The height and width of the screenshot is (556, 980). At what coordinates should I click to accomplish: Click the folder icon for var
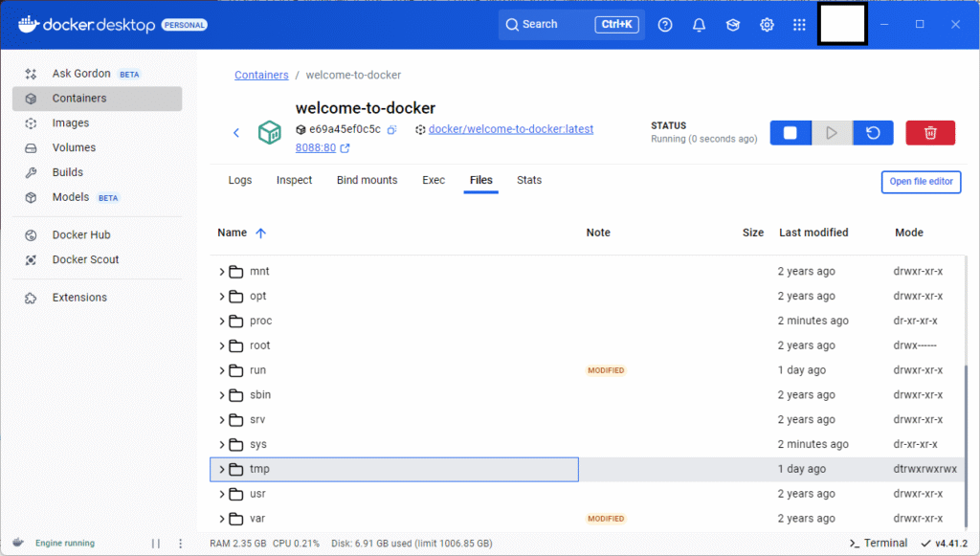coord(236,519)
